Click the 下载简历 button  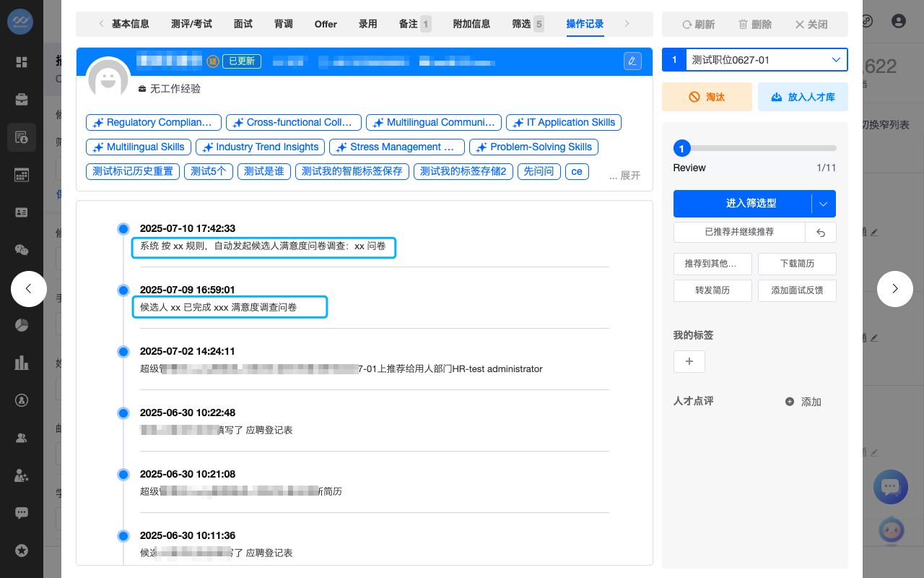coord(797,264)
